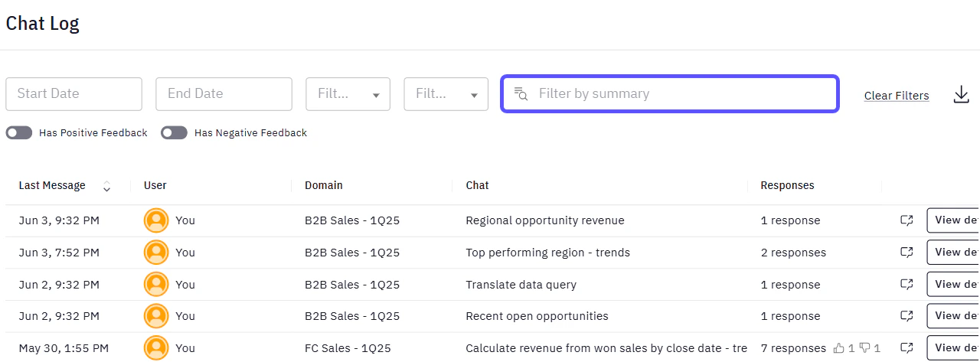The width and height of the screenshot is (980, 362).
Task: Click user avatar in Jun 3, 9:32 PM row
Action: coord(156,220)
